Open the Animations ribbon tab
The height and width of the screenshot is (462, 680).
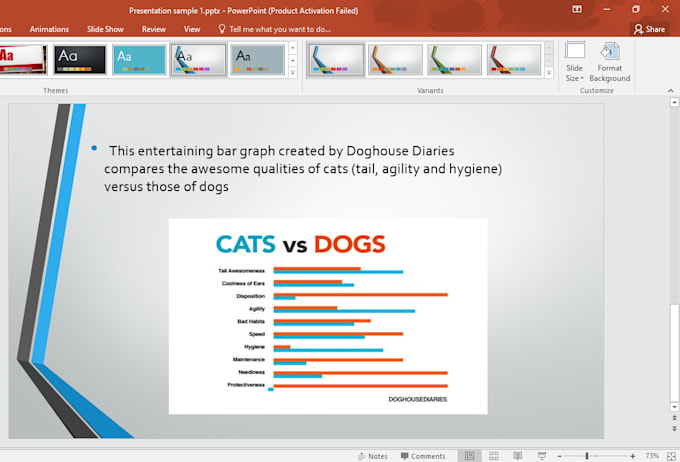[49, 29]
